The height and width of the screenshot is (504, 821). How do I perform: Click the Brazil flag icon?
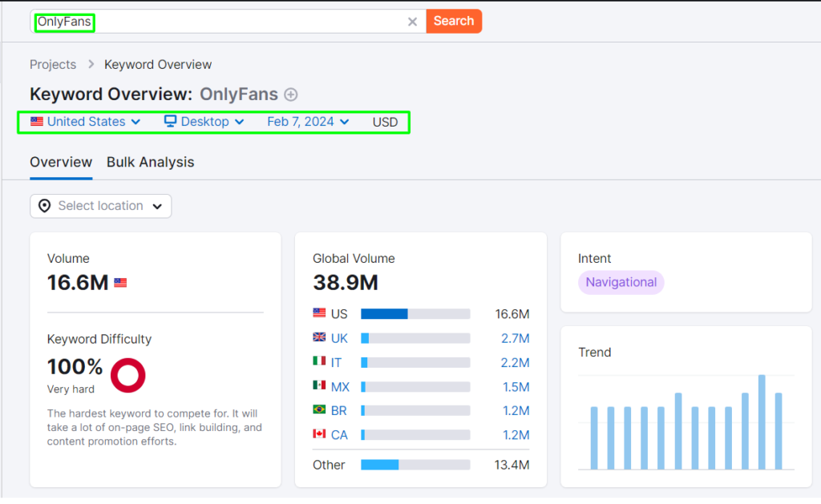tap(319, 409)
